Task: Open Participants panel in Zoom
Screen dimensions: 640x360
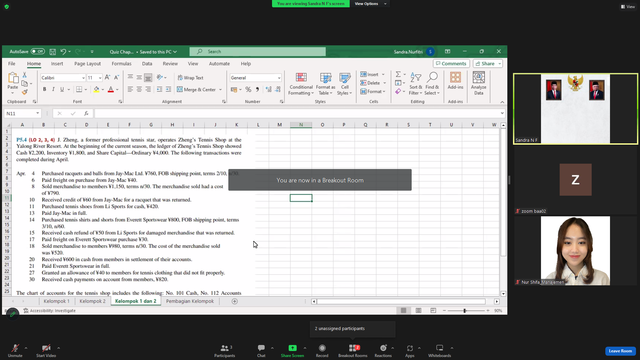Action: 225,350
